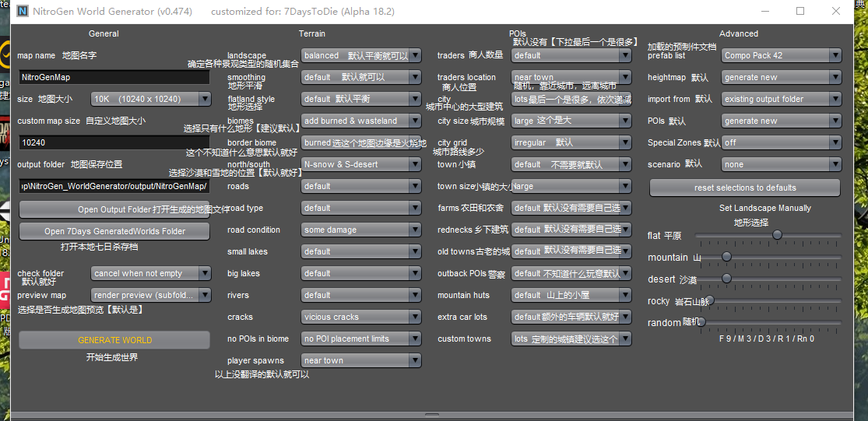
Task: Expand the big lakes dropdown
Action: coord(361,273)
